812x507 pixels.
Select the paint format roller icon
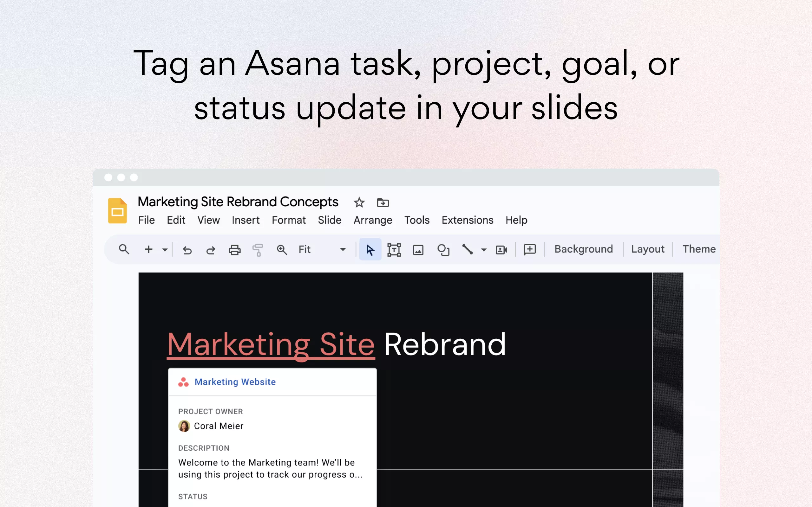point(258,250)
